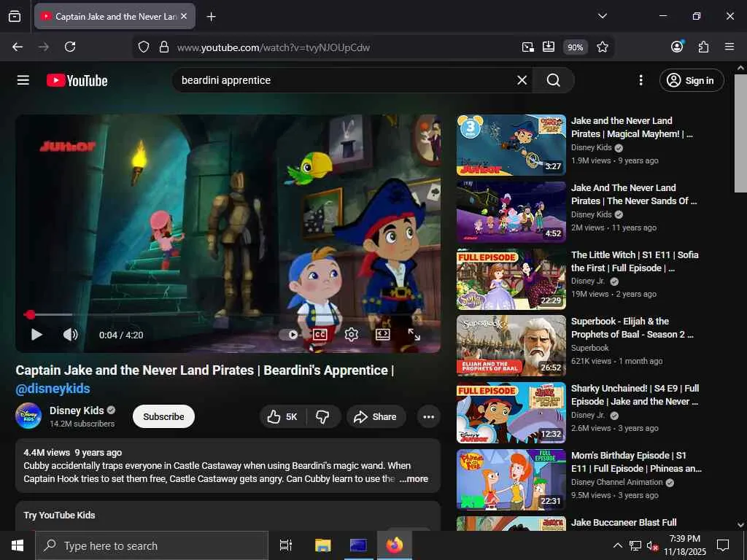
Task: Open Windows Start menu
Action: tap(18, 545)
